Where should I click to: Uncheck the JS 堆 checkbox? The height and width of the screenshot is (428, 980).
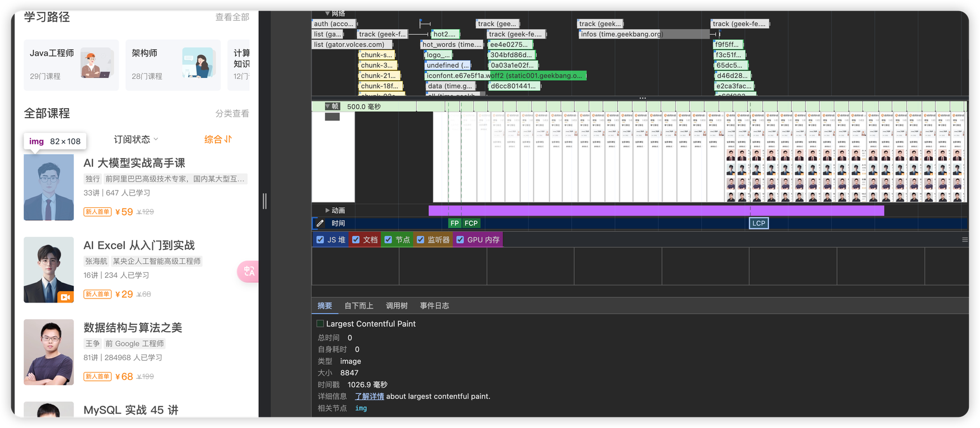(x=320, y=240)
